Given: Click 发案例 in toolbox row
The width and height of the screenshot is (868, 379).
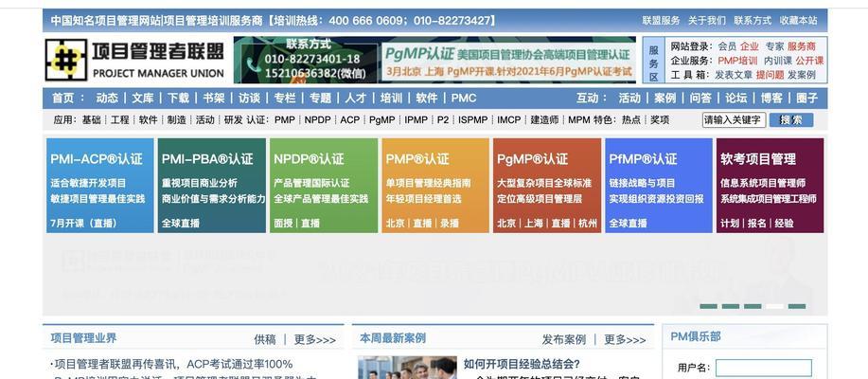Looking at the screenshot, I should (802, 74).
